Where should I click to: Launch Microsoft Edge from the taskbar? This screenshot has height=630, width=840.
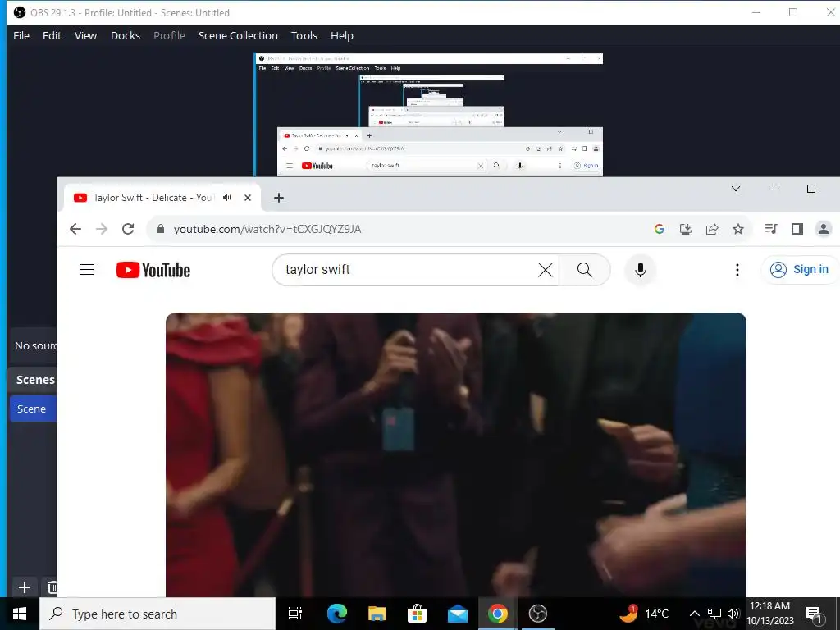(337, 614)
